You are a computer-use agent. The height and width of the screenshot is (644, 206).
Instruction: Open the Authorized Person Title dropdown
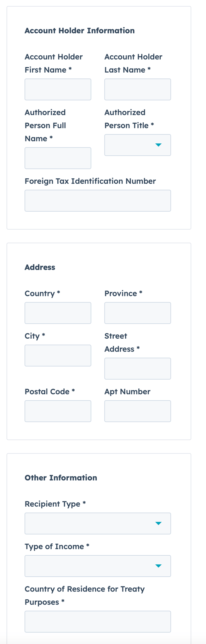pyautogui.click(x=137, y=145)
